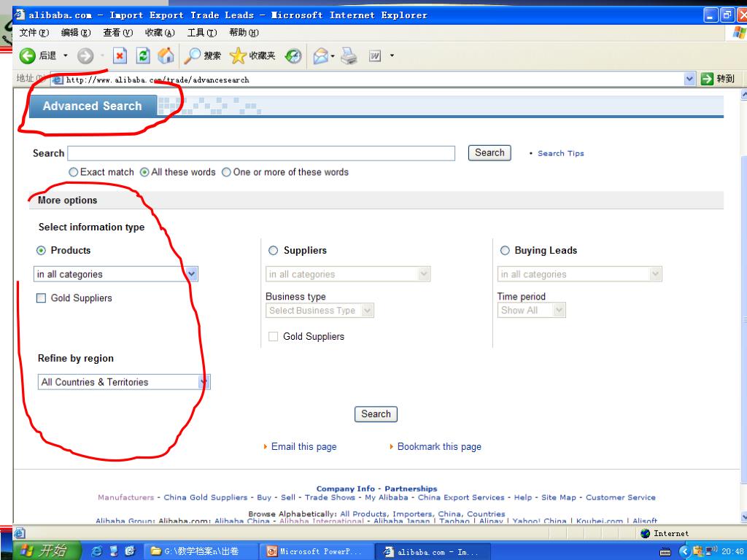Open the 收藏(A) menu

[x=160, y=32]
